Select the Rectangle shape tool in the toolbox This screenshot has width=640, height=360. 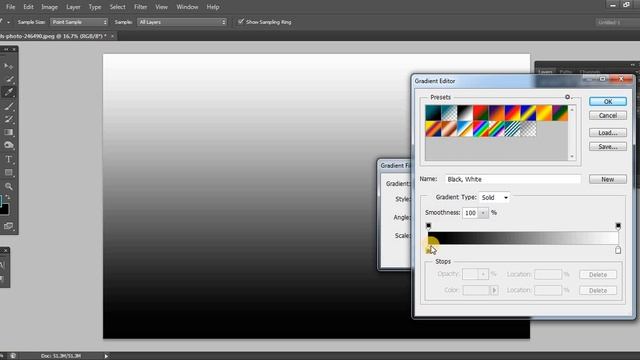(9, 173)
